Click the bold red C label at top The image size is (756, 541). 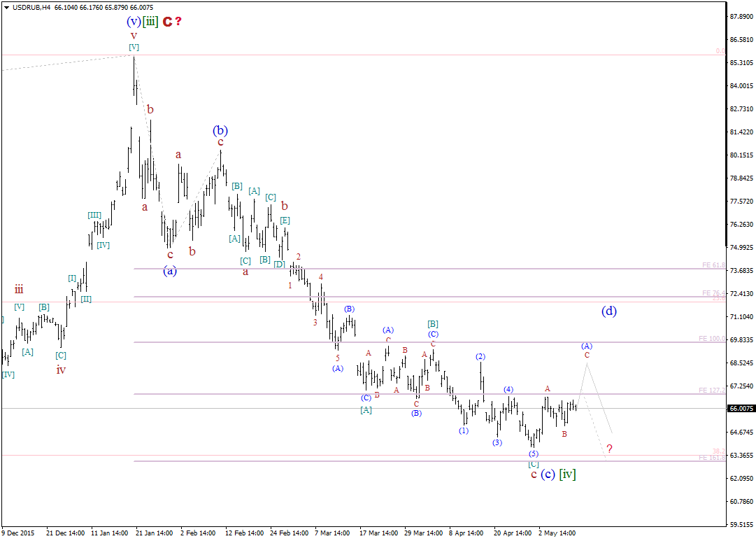[x=167, y=21]
